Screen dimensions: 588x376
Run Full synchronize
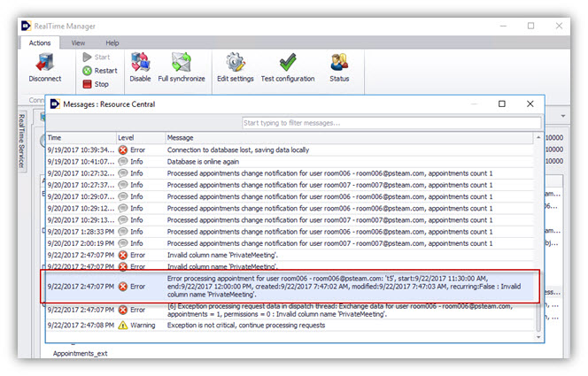click(x=182, y=67)
